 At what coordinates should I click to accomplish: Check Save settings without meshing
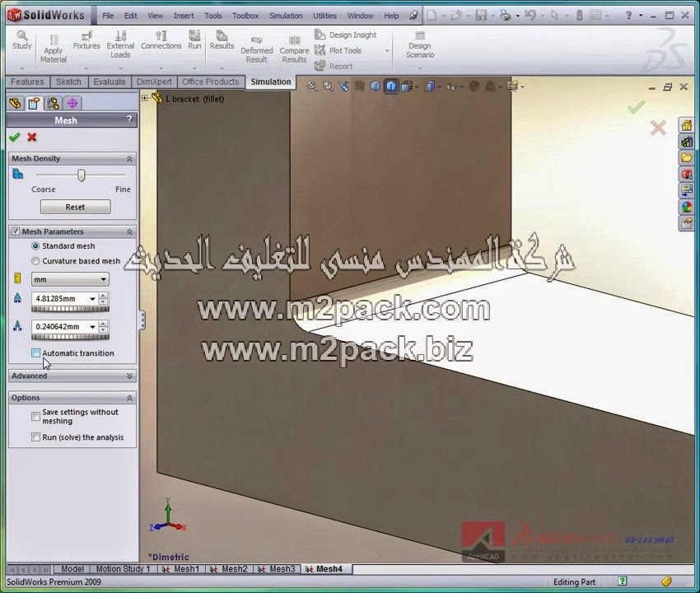(x=35, y=417)
